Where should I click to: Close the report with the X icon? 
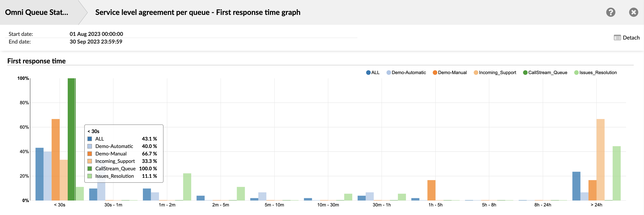pyautogui.click(x=634, y=12)
